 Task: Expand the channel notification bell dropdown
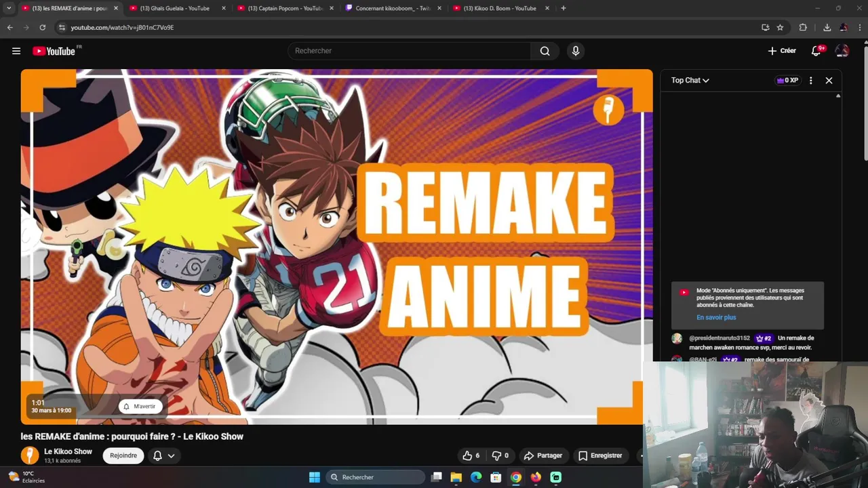coord(163,455)
